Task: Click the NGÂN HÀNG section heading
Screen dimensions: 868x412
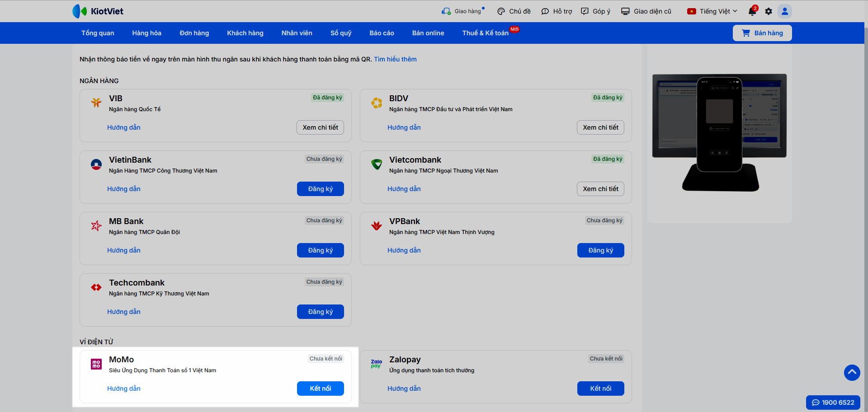Action: tap(99, 81)
